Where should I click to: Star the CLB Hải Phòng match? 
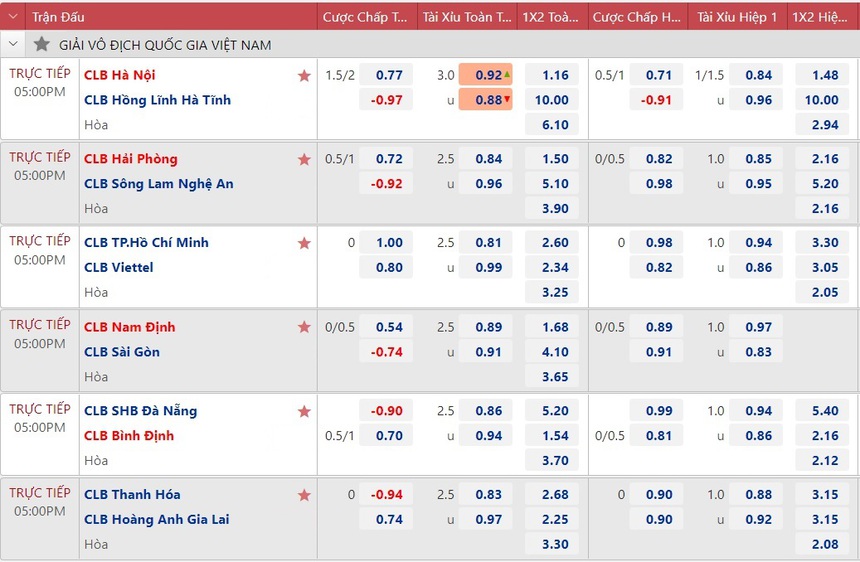(x=304, y=159)
